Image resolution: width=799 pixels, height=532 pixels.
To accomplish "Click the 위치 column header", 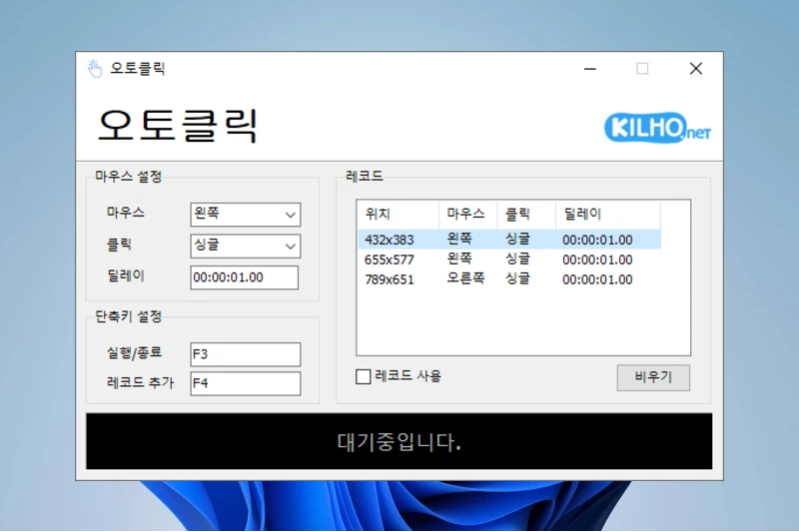I will point(398,215).
